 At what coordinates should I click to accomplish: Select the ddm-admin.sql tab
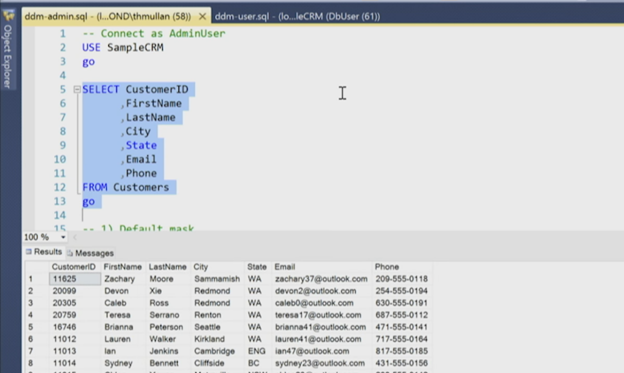click(x=108, y=16)
